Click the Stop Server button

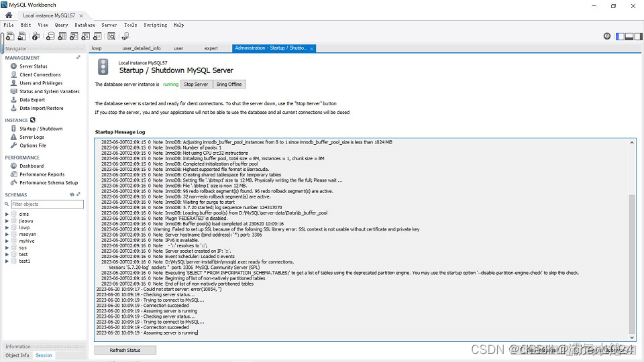(196, 84)
